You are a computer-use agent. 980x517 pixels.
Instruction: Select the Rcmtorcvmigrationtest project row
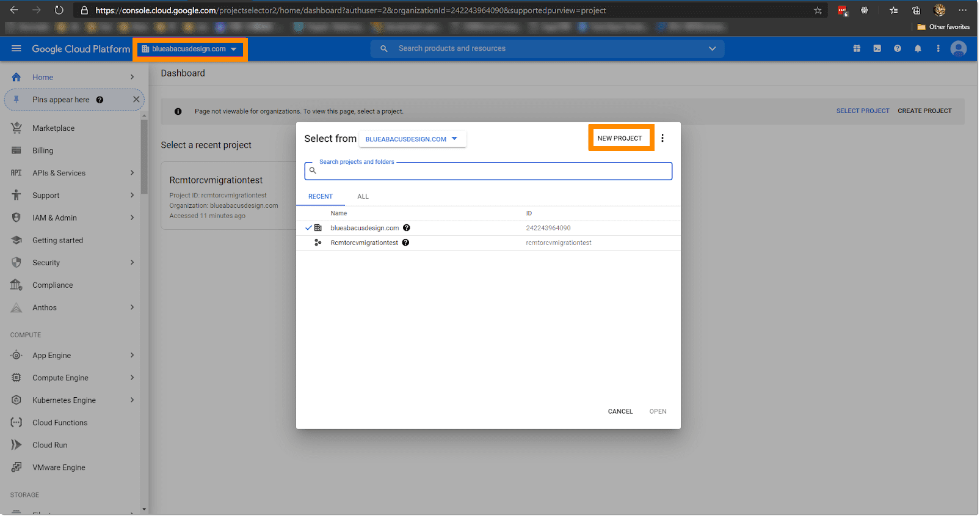pyautogui.click(x=488, y=243)
